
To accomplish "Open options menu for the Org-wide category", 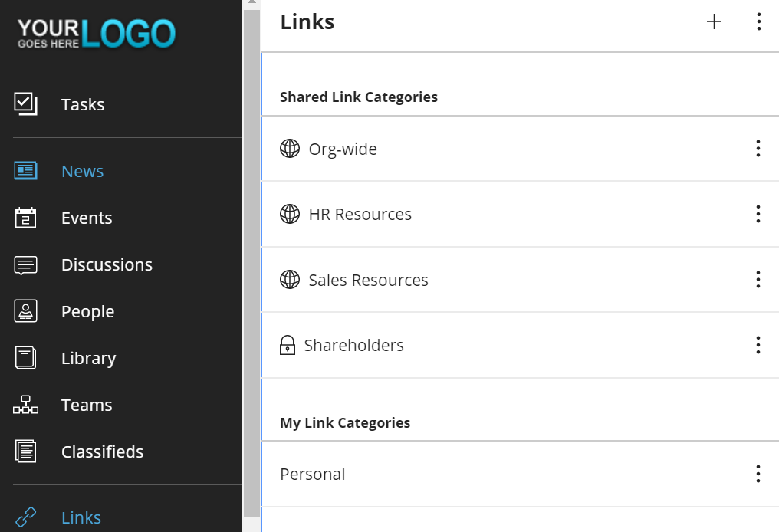I will [x=758, y=149].
